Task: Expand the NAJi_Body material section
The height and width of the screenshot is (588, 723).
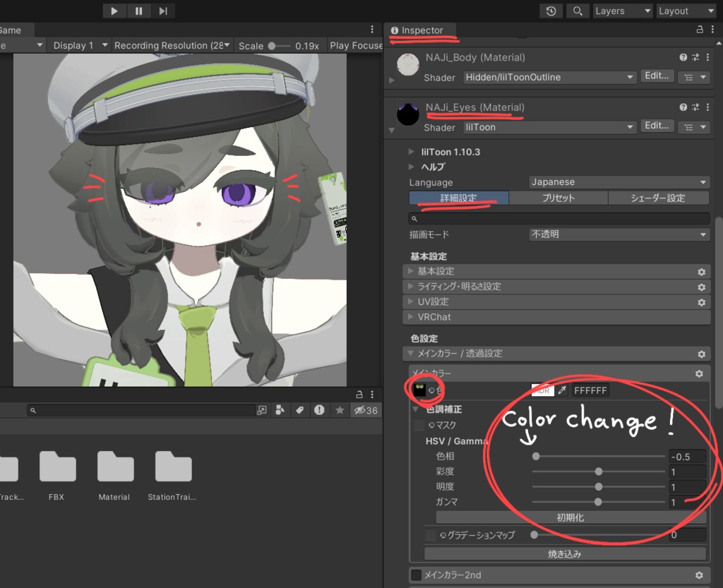Action: point(391,80)
